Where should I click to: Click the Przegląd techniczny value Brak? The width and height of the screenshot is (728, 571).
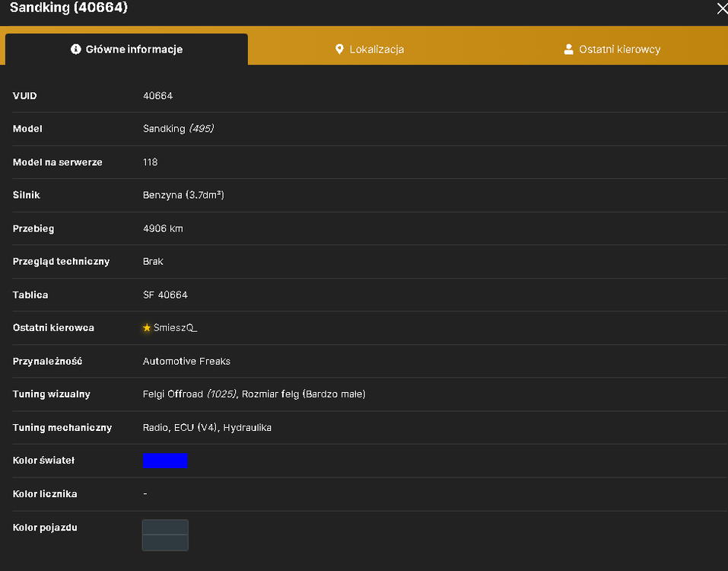click(x=153, y=262)
